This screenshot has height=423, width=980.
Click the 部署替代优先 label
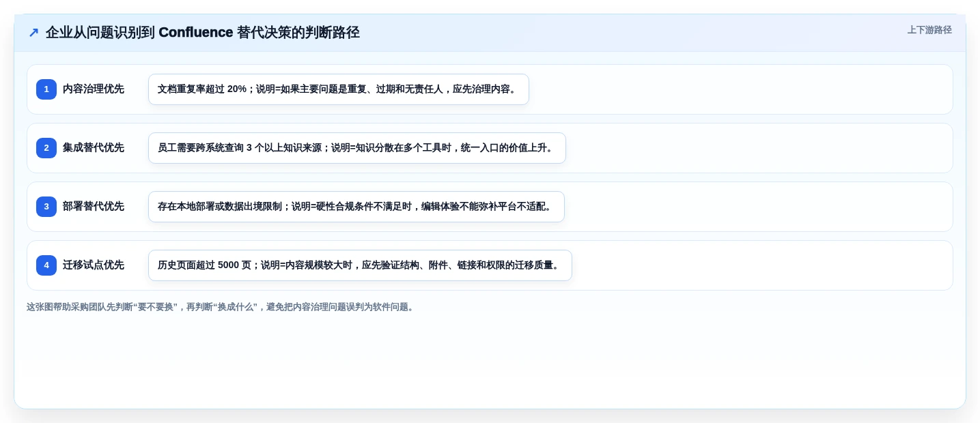pos(94,207)
